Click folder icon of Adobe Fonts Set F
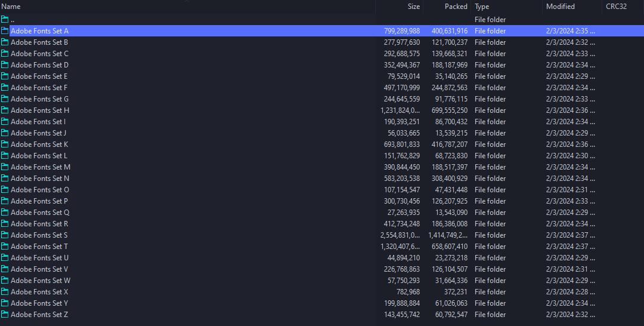644x326 pixels. pos(5,88)
